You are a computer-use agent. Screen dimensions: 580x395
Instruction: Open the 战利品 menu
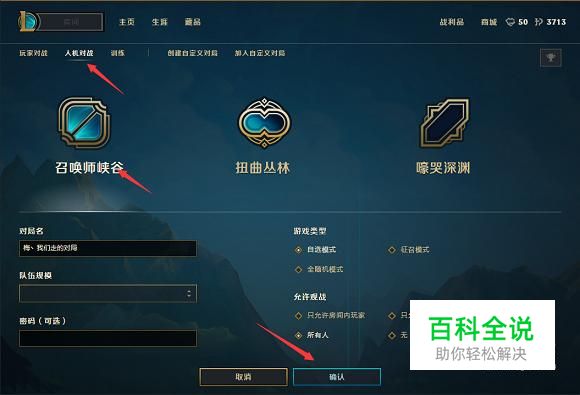click(x=452, y=22)
